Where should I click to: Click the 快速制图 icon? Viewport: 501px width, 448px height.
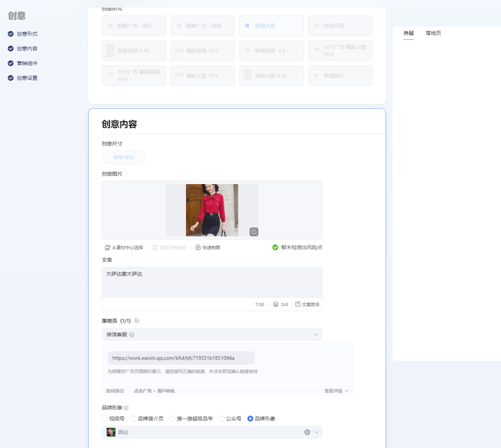pyautogui.click(x=198, y=248)
